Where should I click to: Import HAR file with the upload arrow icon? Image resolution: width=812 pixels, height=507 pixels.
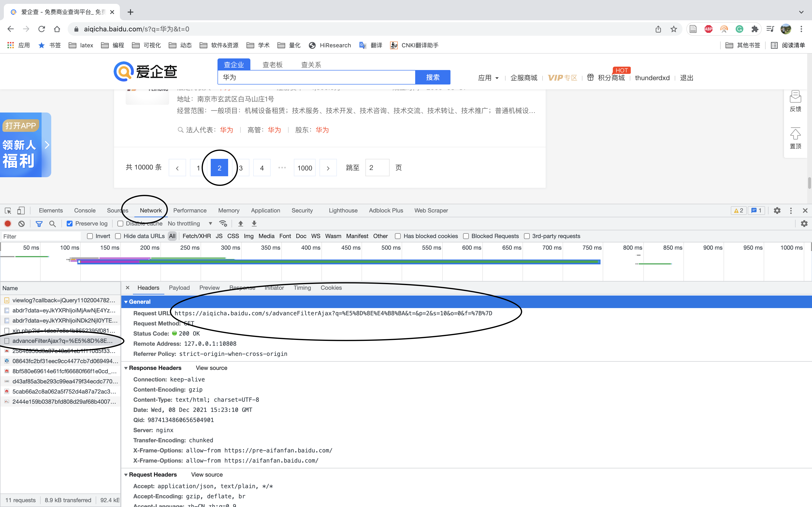[x=241, y=223]
